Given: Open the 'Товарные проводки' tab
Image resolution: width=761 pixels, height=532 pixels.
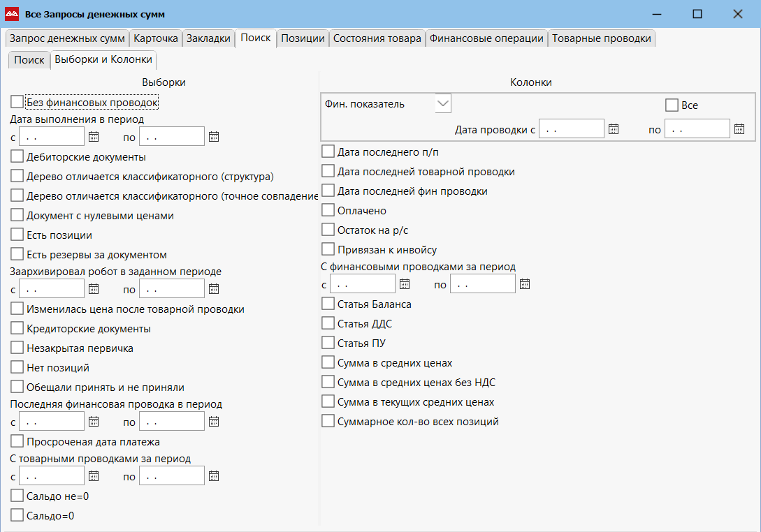Looking at the screenshot, I should pos(602,38).
